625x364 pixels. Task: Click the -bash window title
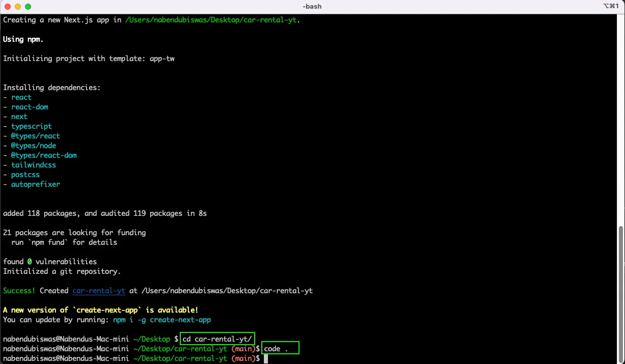tap(312, 7)
